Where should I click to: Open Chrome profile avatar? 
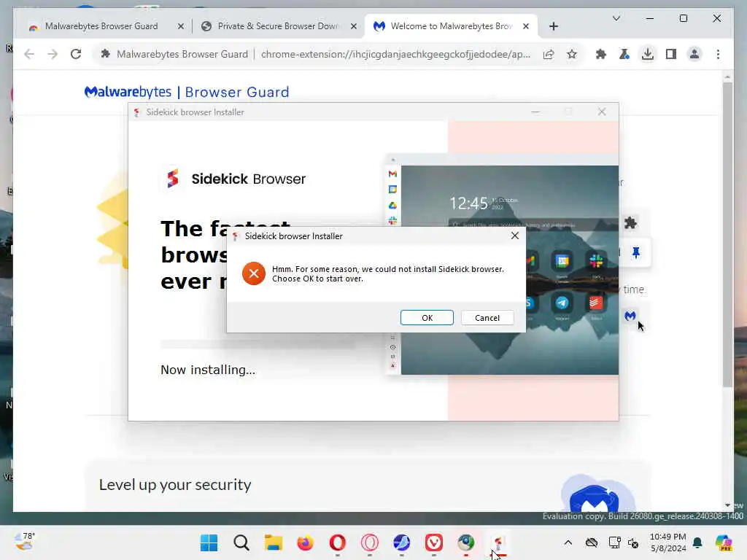tap(694, 54)
